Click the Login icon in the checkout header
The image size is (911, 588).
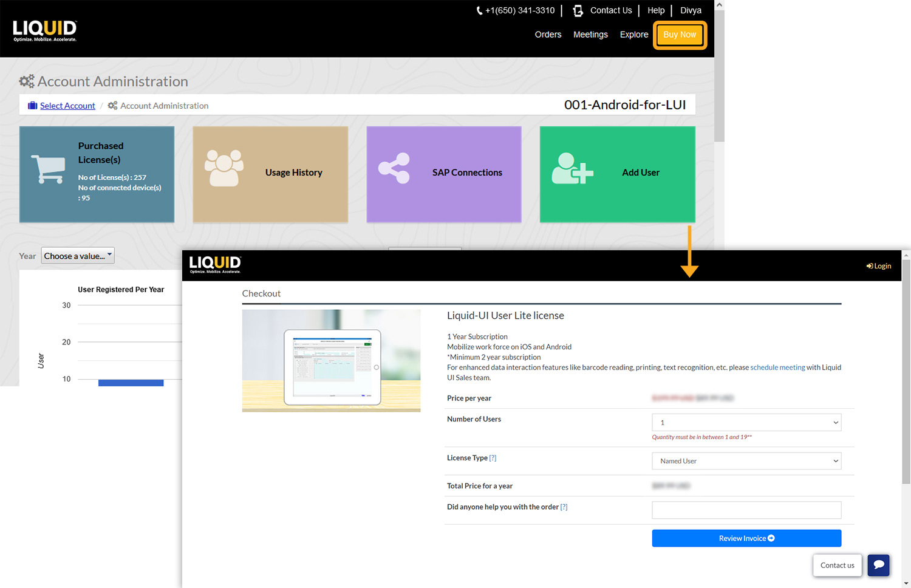870,266
